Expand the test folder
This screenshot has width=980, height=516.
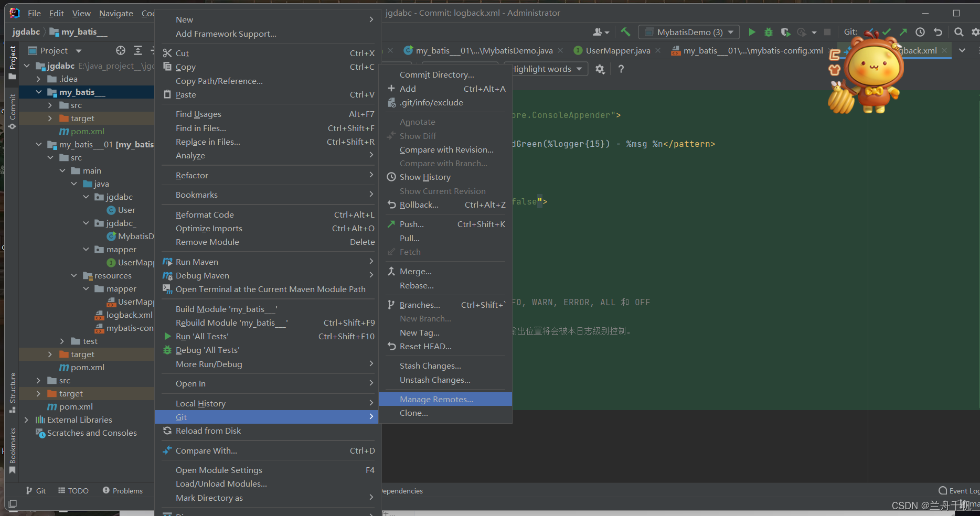[x=62, y=341]
